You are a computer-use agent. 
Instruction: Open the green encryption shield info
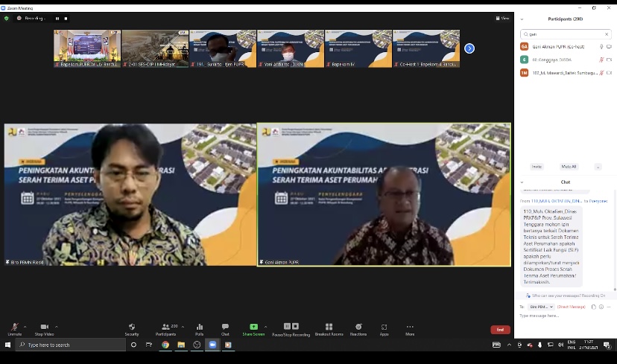point(6,18)
